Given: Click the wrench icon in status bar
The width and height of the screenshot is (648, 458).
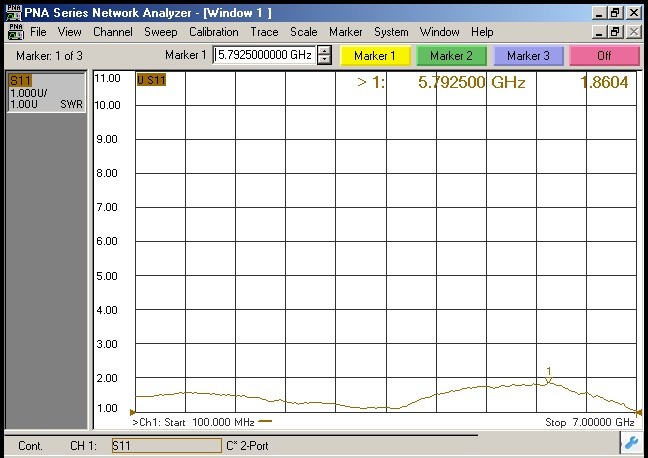Looking at the screenshot, I should [632, 443].
